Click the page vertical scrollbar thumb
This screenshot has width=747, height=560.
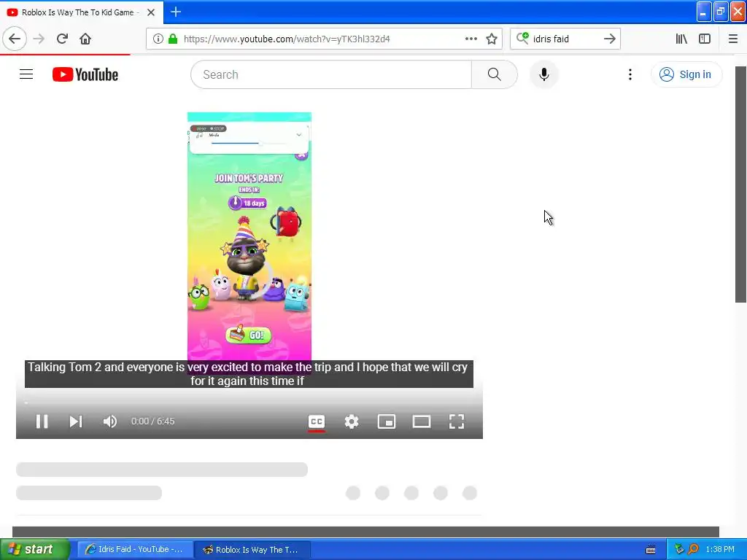[x=740, y=184]
